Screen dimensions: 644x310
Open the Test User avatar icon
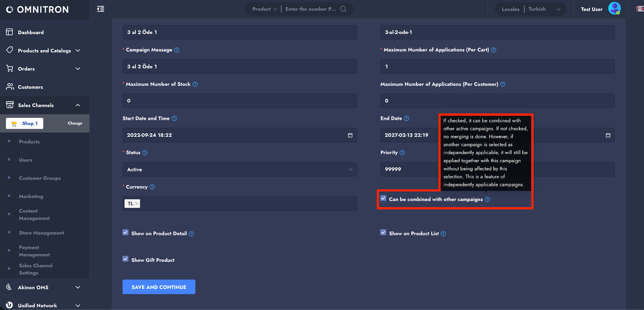tap(614, 8)
